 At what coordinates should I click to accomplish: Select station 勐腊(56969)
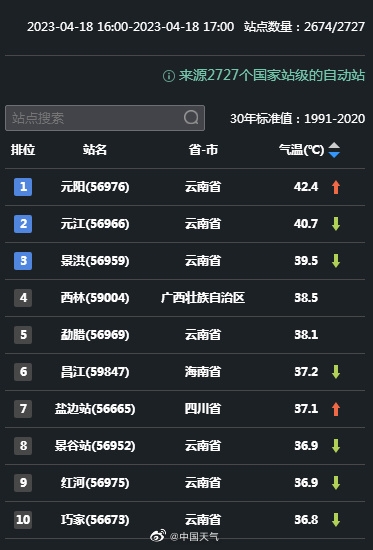[x=95, y=335]
